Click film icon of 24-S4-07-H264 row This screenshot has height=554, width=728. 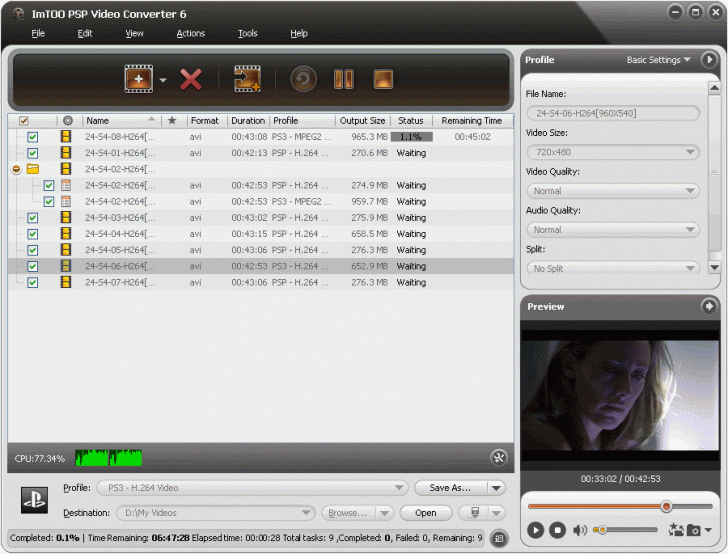tap(66, 282)
